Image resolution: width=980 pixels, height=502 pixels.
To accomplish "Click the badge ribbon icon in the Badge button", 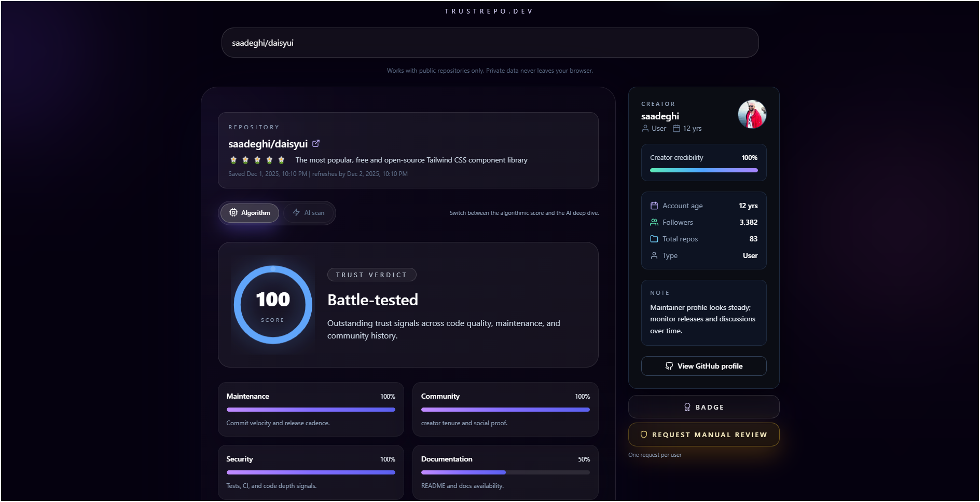I will pos(687,407).
